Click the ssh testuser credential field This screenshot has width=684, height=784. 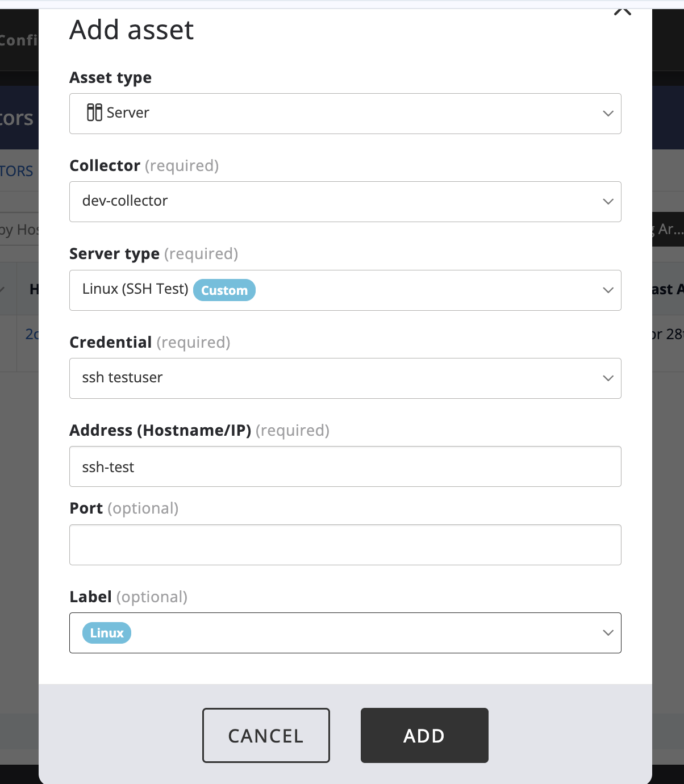[345, 378]
